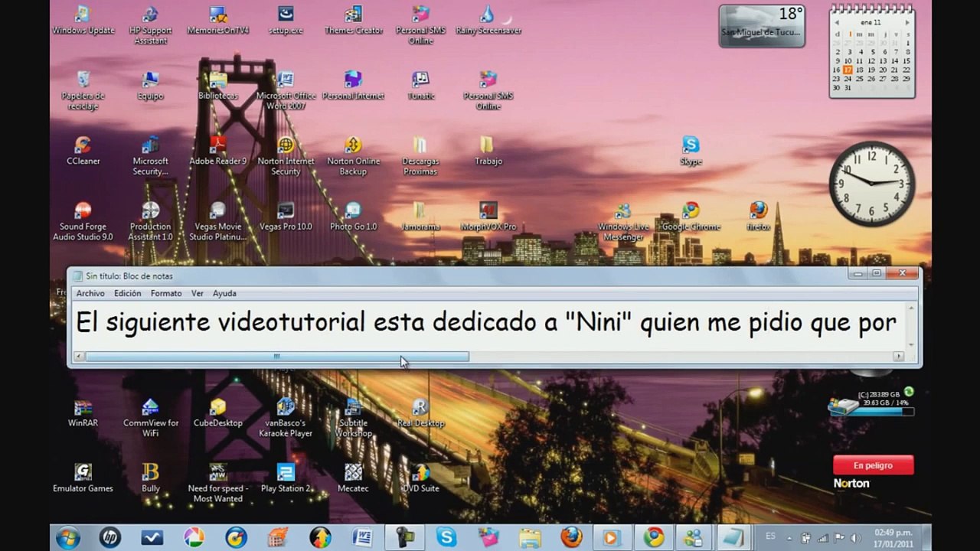
Task: Launch MorphVOX Pro desktop shortcut
Action: pos(488,217)
